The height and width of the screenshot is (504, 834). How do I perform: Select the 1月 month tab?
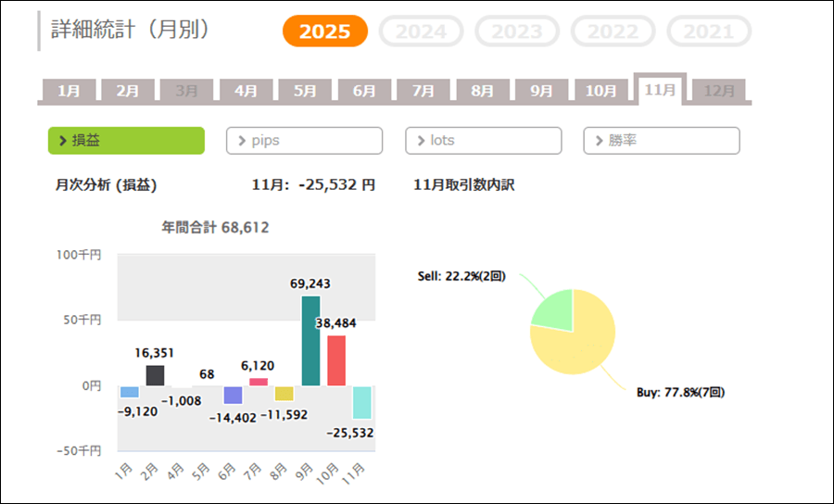click(x=69, y=91)
